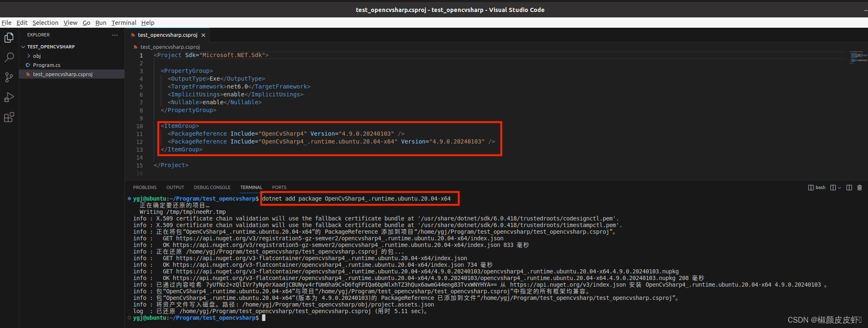Click the closing PropertyGroup tag
The width and height of the screenshot is (868, 328).
click(188, 110)
